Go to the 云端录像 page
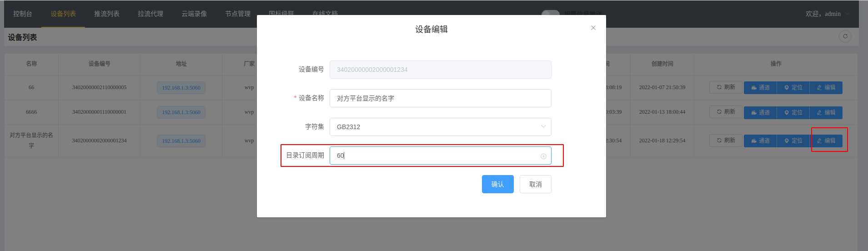Image resolution: width=868 pixels, height=251 pixels. coord(194,14)
